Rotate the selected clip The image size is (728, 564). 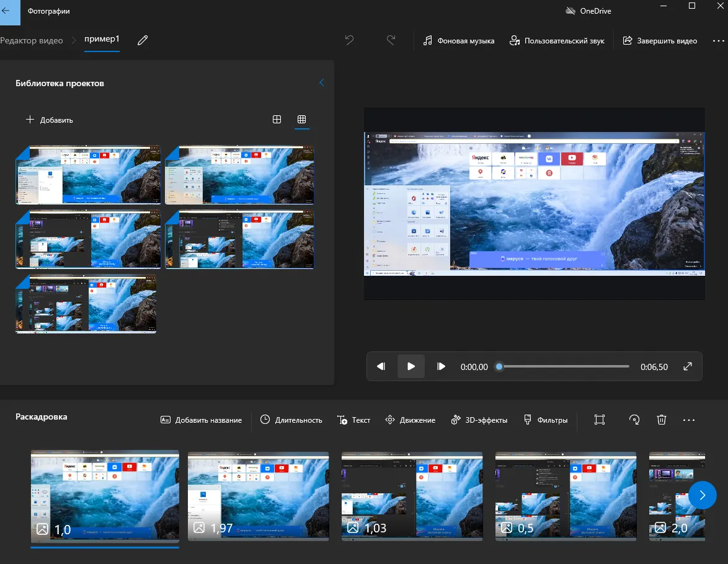634,420
